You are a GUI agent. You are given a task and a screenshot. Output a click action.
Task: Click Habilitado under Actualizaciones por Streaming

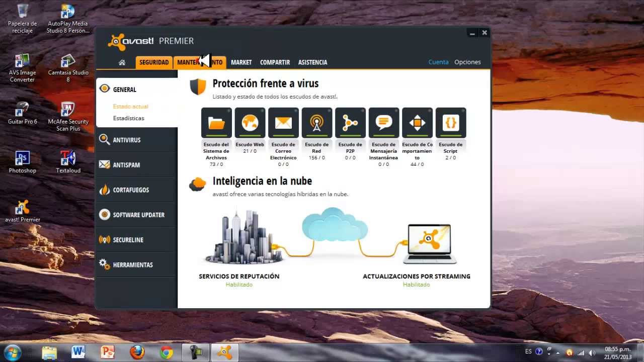(417, 285)
